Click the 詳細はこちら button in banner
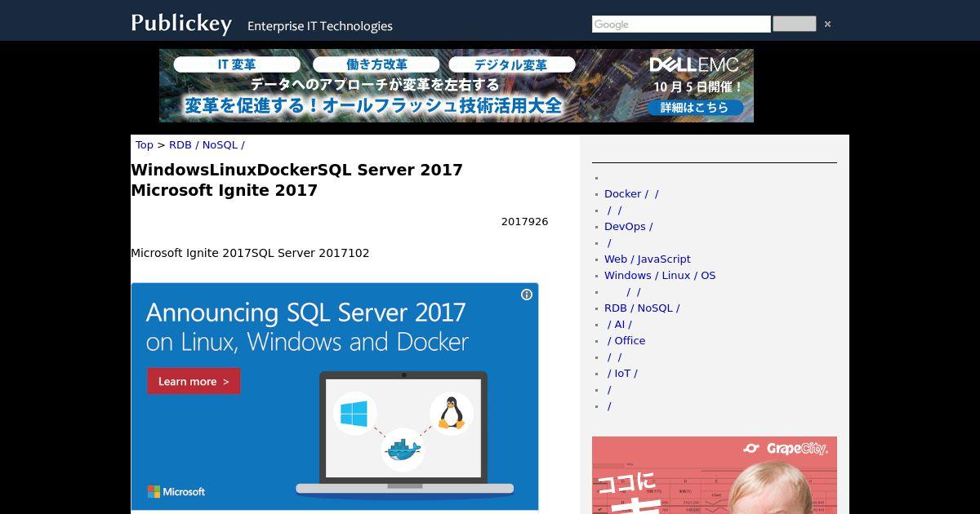980x514 pixels. (695, 108)
